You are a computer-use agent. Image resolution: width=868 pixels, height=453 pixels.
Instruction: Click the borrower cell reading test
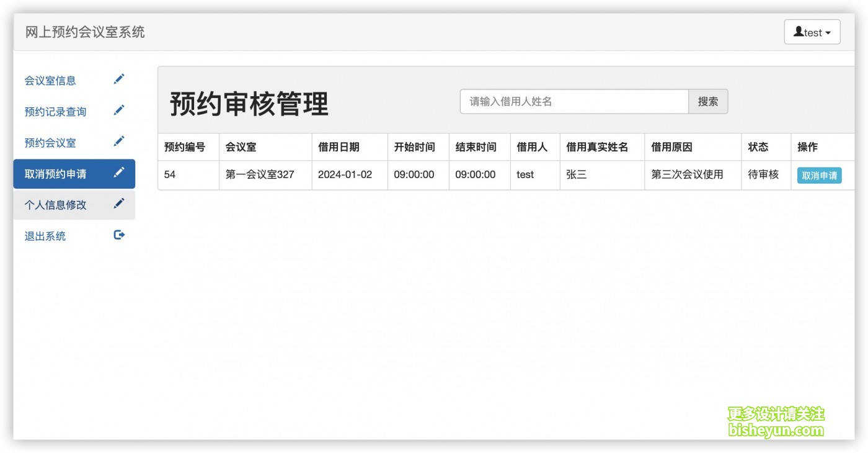[535, 175]
